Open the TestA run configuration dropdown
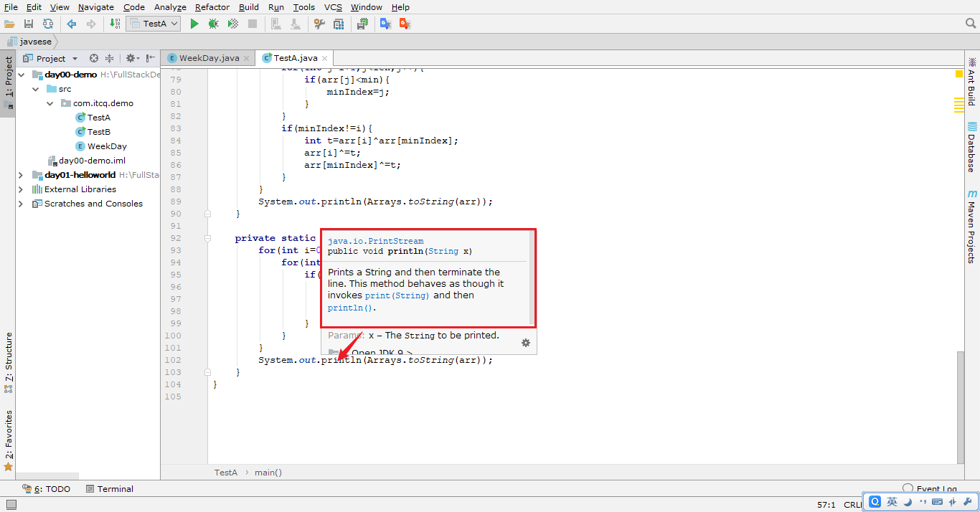 (x=153, y=24)
